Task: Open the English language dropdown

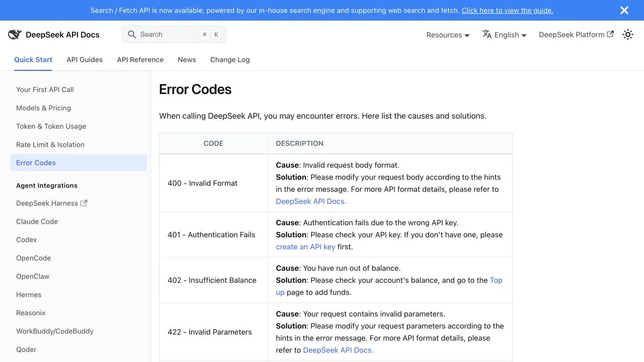Action: [x=505, y=35]
